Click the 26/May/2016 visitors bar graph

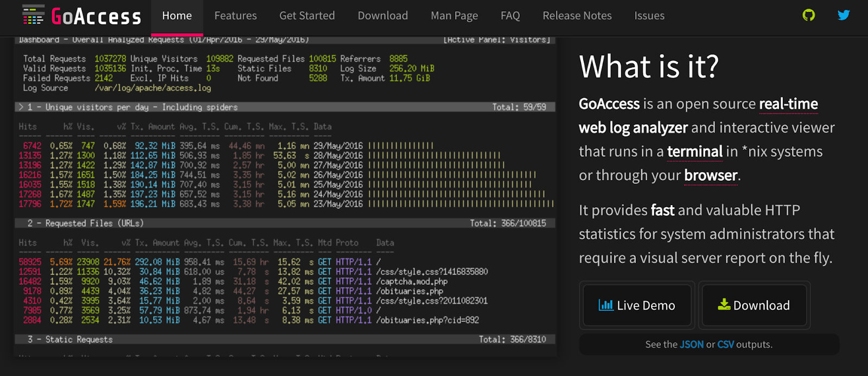(x=452, y=175)
